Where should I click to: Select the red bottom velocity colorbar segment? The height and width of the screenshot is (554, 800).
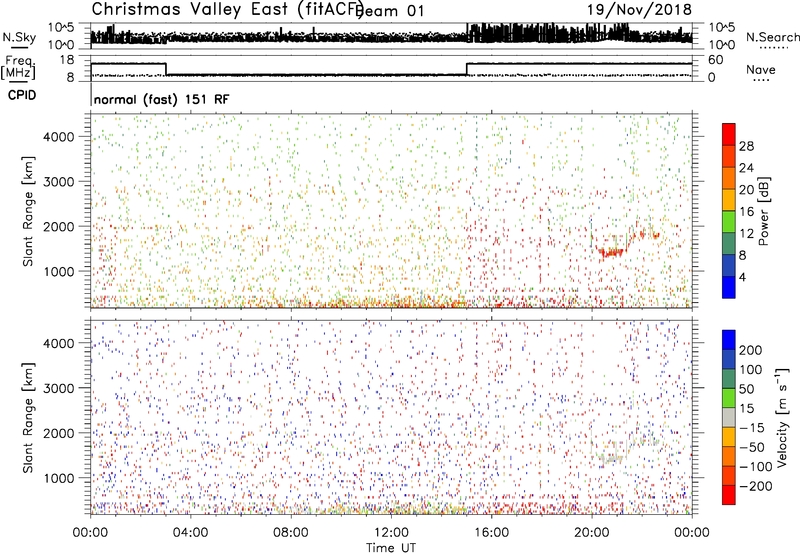click(x=729, y=495)
